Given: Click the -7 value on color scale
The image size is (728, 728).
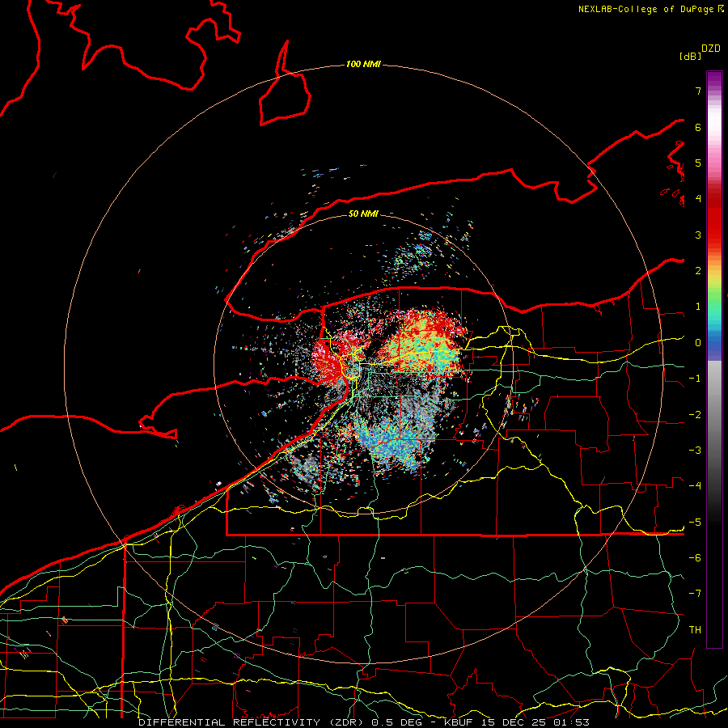Looking at the screenshot, I should 695,594.
